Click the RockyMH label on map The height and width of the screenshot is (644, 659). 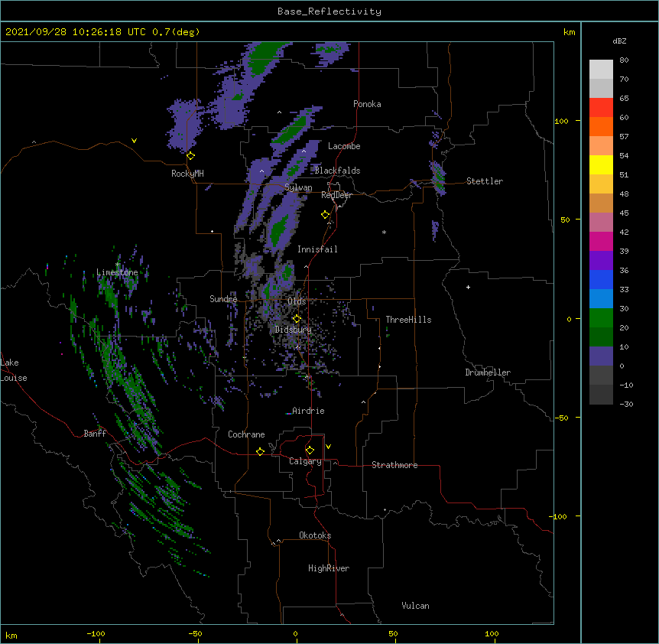[187, 174]
